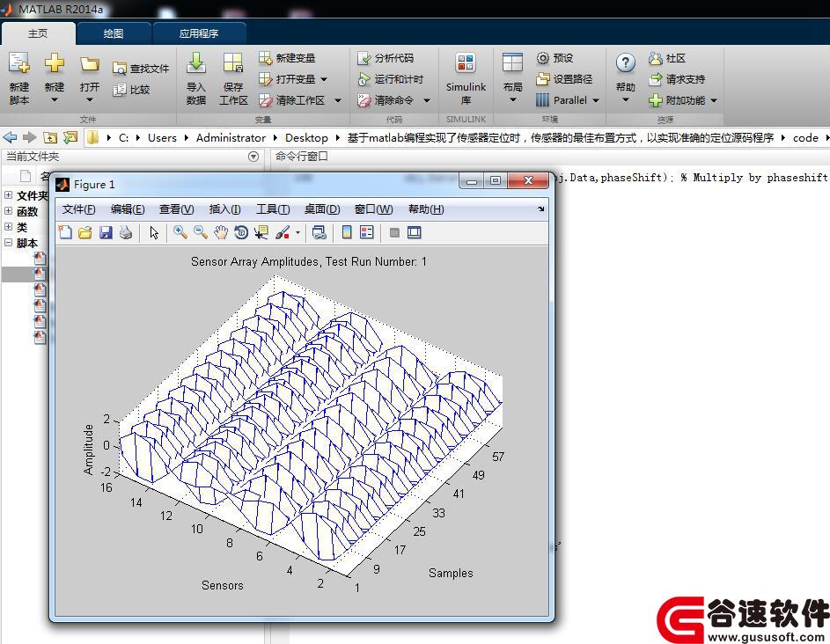The width and height of the screenshot is (830, 644).
Task: Click Insert Legend icon in Figure 1
Action: 367,232
